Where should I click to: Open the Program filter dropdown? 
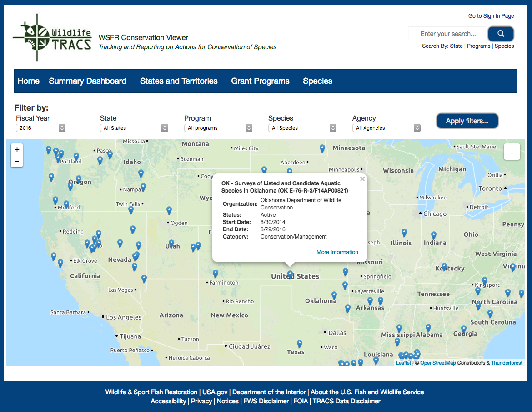point(218,128)
